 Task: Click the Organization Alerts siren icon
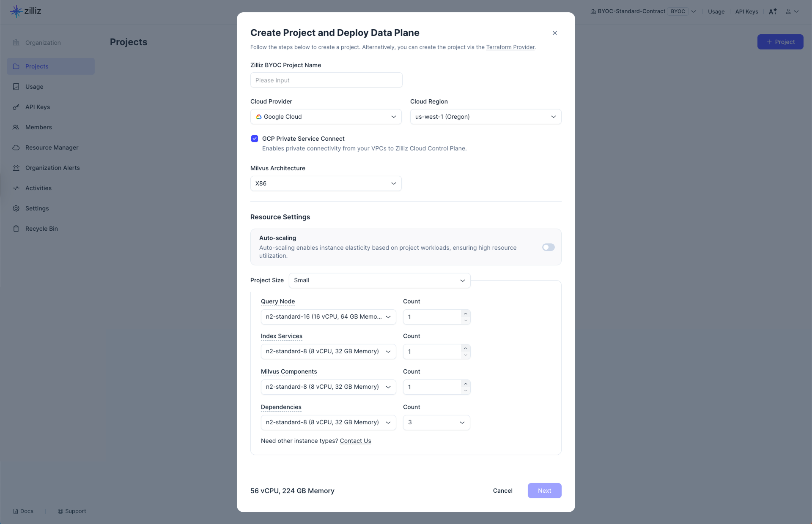point(16,168)
